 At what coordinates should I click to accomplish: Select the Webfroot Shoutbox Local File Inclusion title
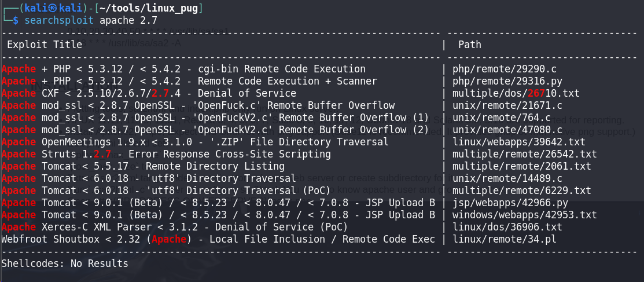coord(218,239)
